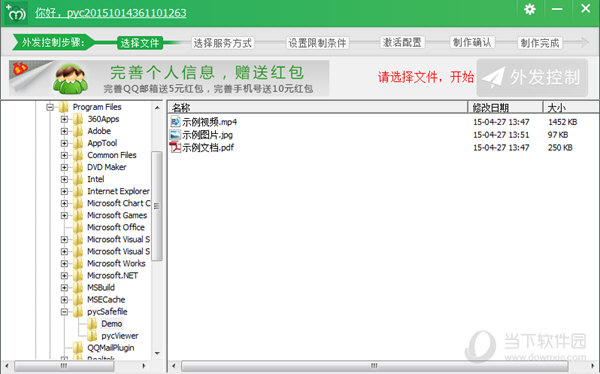The width and height of the screenshot is (600, 374).
Task: Click the red envelope icon on banner corner
Action: 20,69
